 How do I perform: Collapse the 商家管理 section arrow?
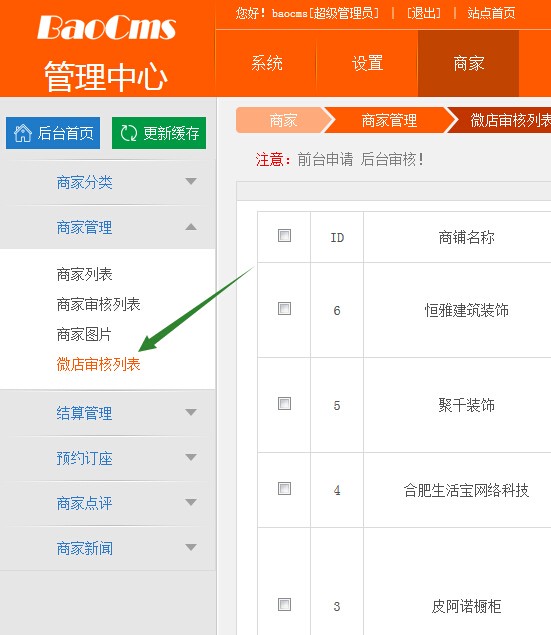[191, 227]
